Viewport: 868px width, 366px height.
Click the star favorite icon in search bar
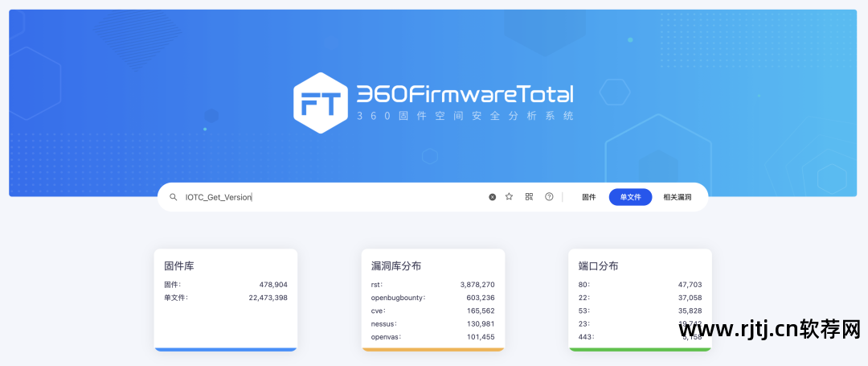click(x=510, y=196)
